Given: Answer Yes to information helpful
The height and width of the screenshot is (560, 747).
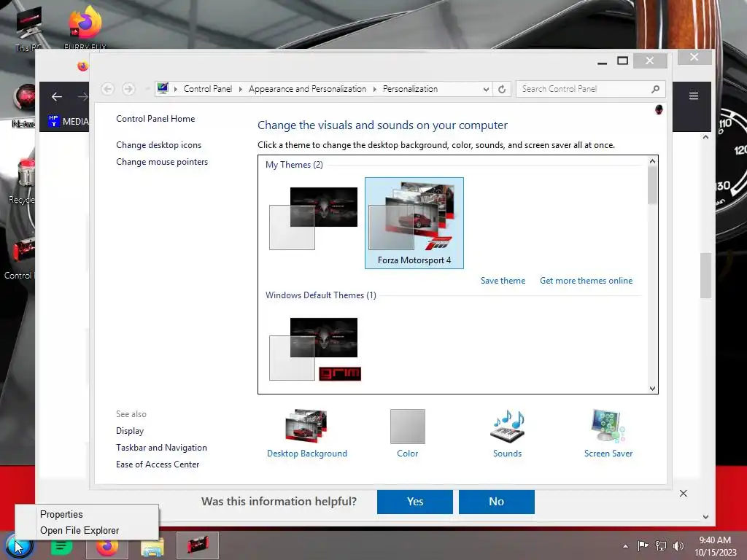Looking at the screenshot, I should click(415, 502).
